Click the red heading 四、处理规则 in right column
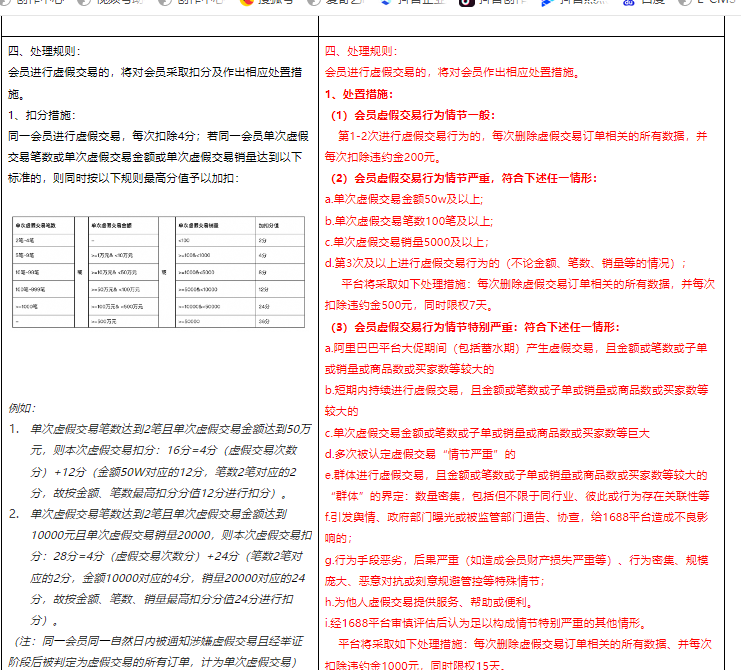Image resolution: width=741 pixels, height=670 pixels. coord(362,51)
